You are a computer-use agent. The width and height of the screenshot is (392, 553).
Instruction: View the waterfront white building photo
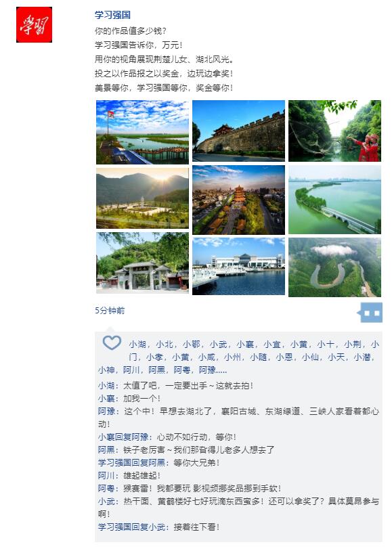pyautogui.click(x=238, y=266)
